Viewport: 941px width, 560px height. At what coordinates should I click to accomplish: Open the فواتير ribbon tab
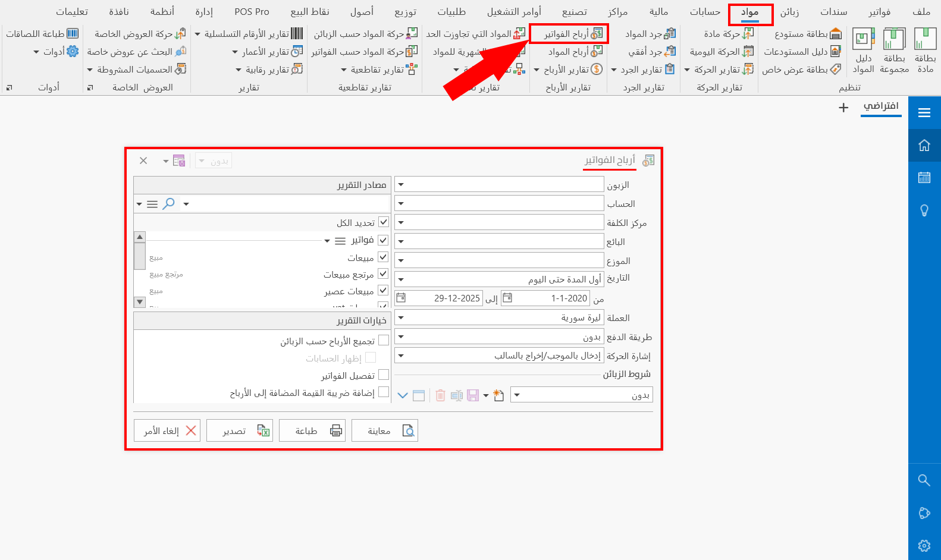(880, 12)
